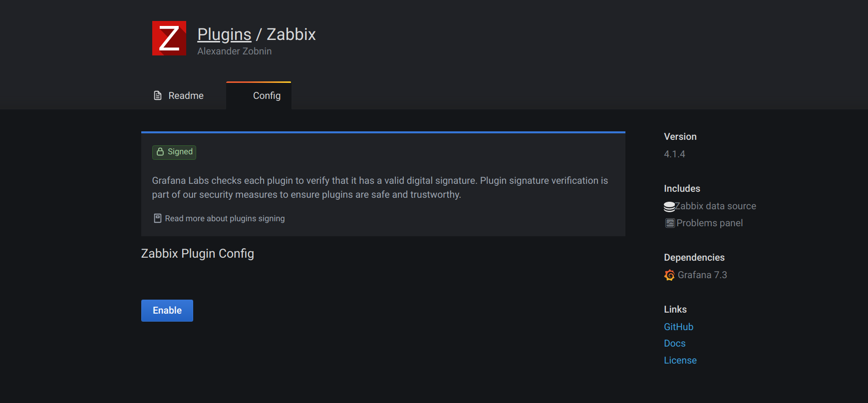Click the document icon next to Readme
868x403 pixels.
[x=157, y=95]
